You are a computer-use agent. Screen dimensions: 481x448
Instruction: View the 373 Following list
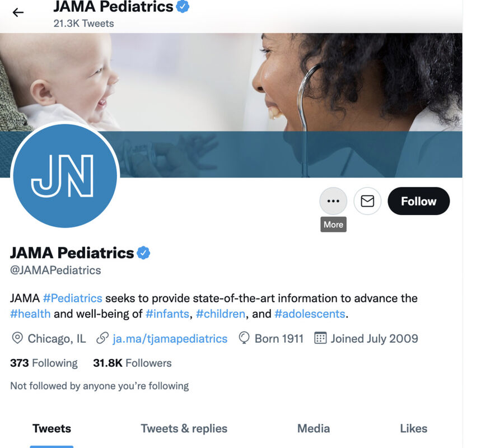(x=44, y=363)
